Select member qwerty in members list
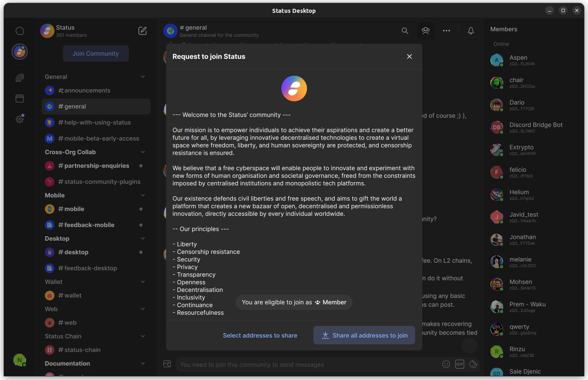 (534, 329)
